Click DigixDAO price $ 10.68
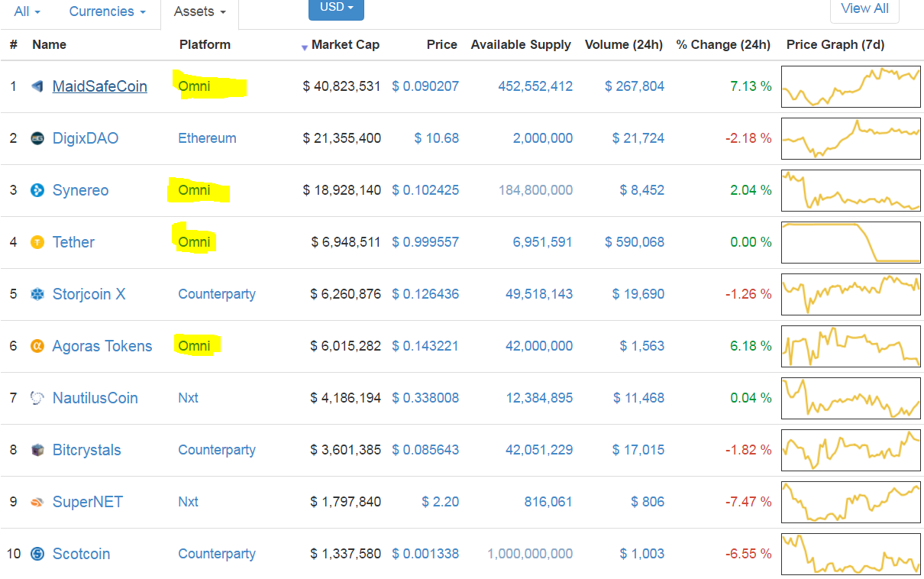The image size is (924, 579). (x=437, y=138)
